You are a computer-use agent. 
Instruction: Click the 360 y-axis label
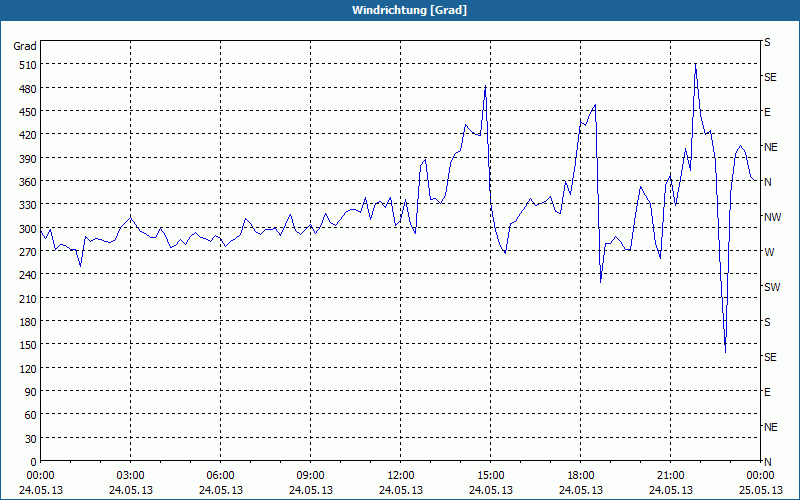coord(29,182)
